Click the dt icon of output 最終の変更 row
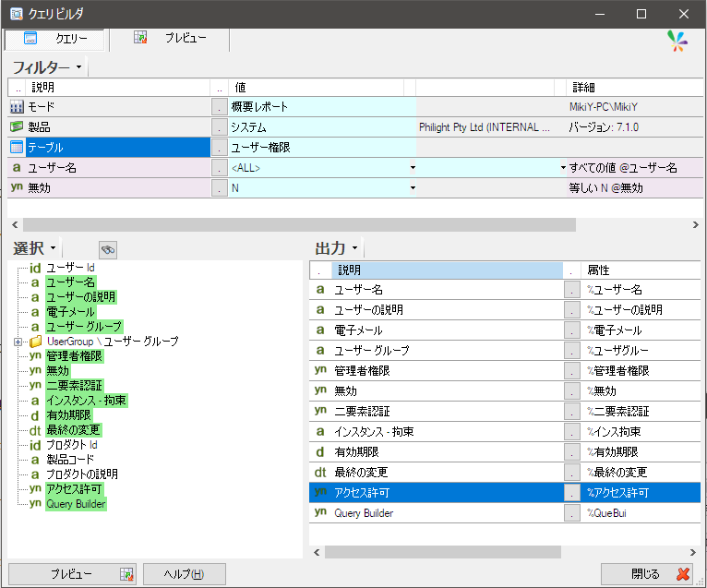The width and height of the screenshot is (707, 588). (x=320, y=472)
